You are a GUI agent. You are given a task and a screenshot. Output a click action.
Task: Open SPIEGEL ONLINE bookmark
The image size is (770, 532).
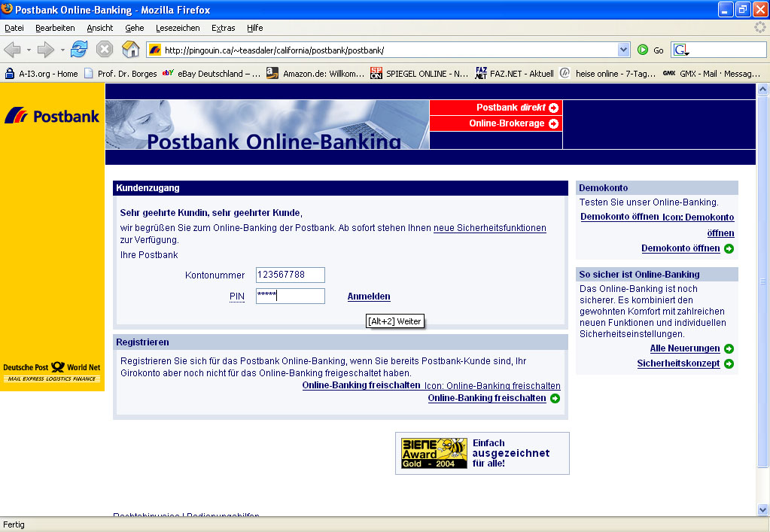coord(419,74)
